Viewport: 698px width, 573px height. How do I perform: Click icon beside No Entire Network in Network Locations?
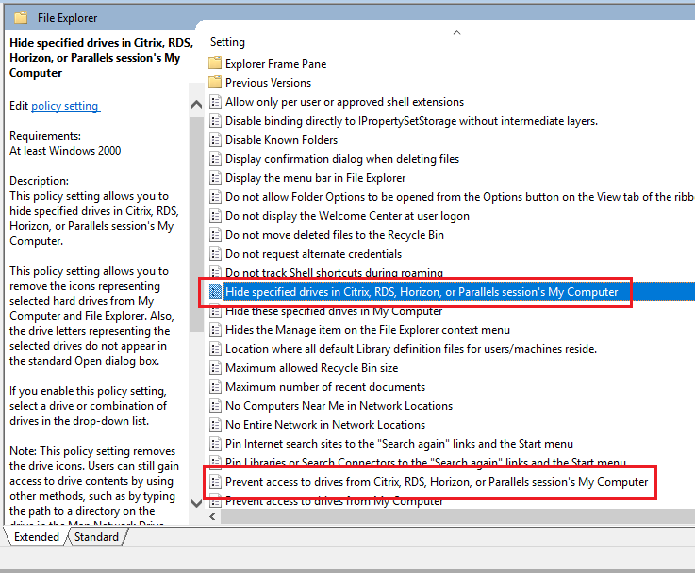215,425
